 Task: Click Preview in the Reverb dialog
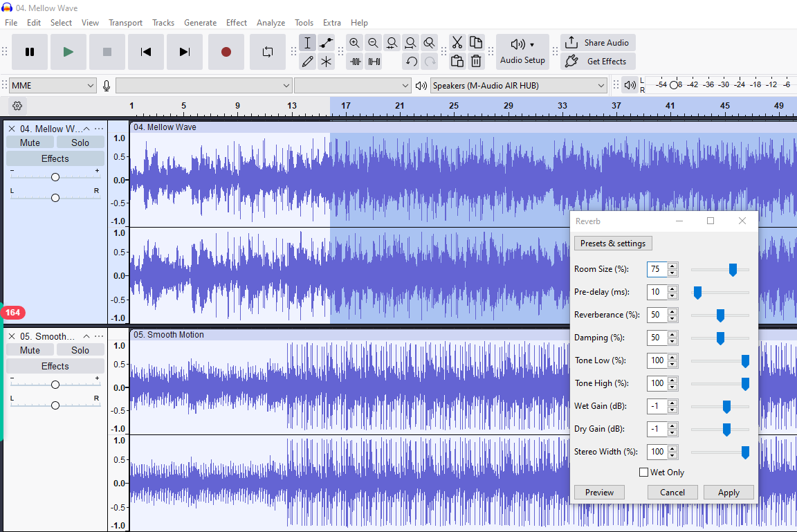click(x=599, y=493)
